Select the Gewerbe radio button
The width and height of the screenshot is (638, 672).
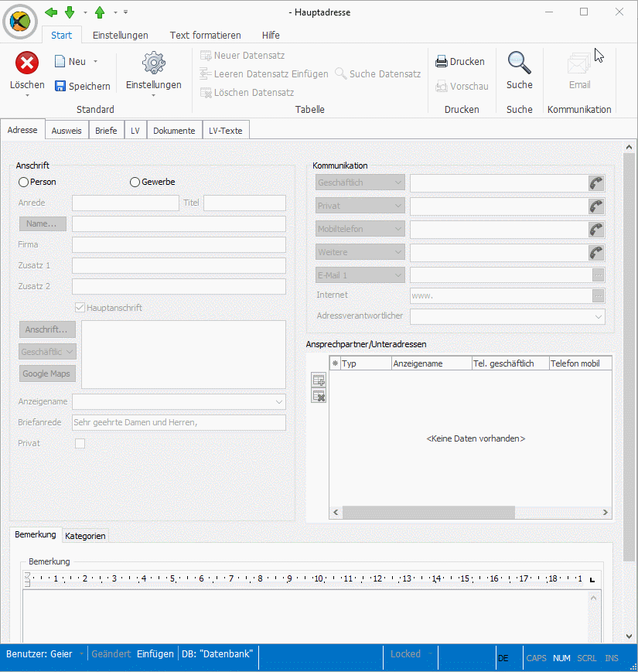pyautogui.click(x=135, y=182)
